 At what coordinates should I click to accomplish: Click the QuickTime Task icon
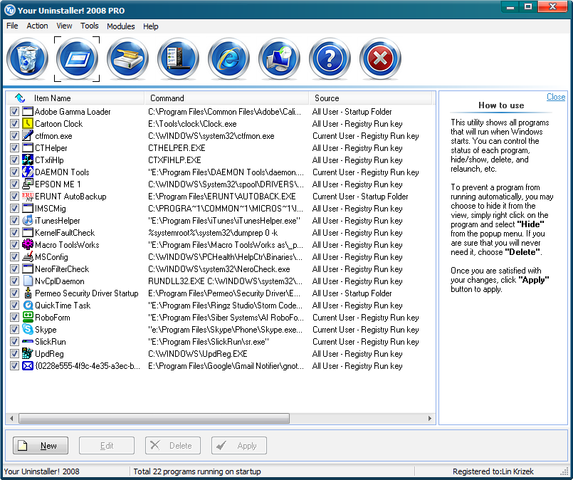tap(27, 305)
